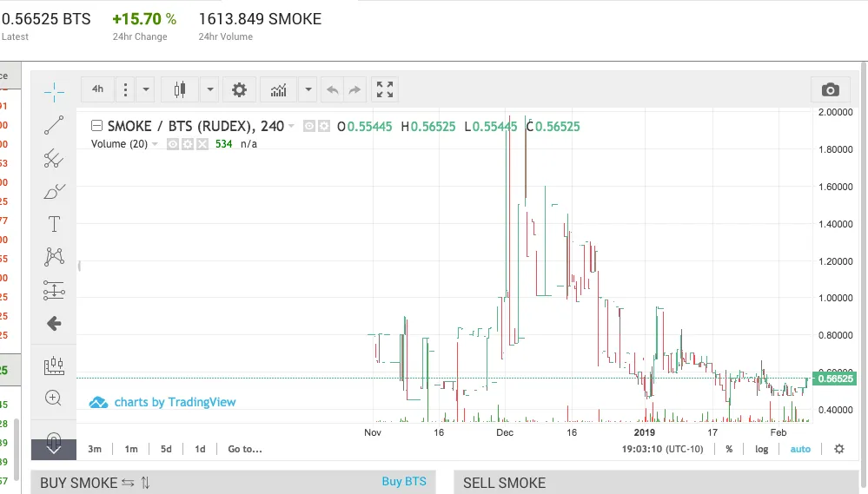Open interval dropdown arrow next to 4h

tap(146, 89)
